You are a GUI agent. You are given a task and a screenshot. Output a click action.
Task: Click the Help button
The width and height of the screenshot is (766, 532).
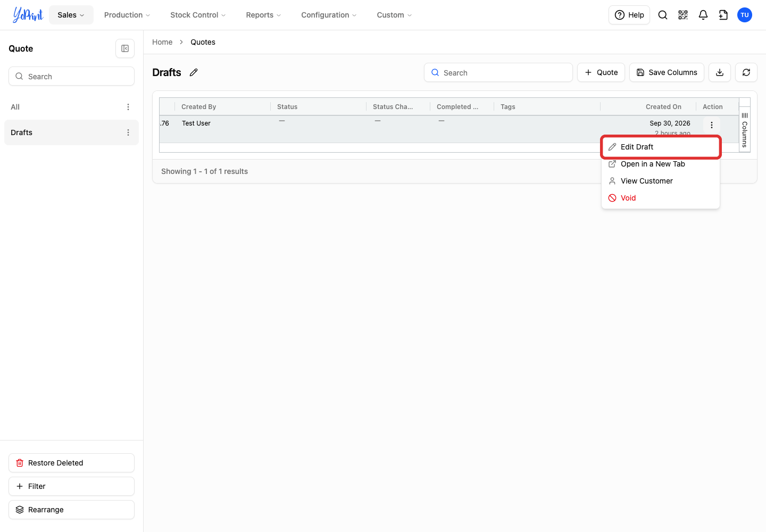(x=629, y=15)
